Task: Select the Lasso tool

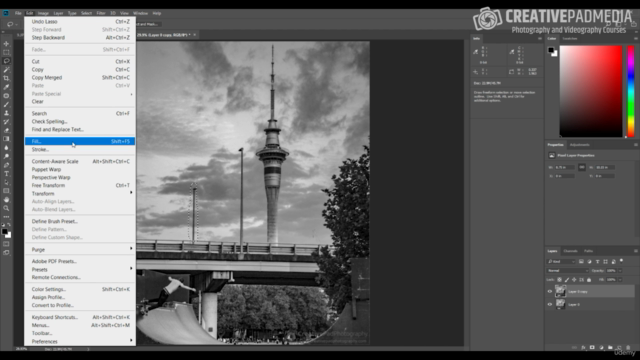Action: coord(6,61)
